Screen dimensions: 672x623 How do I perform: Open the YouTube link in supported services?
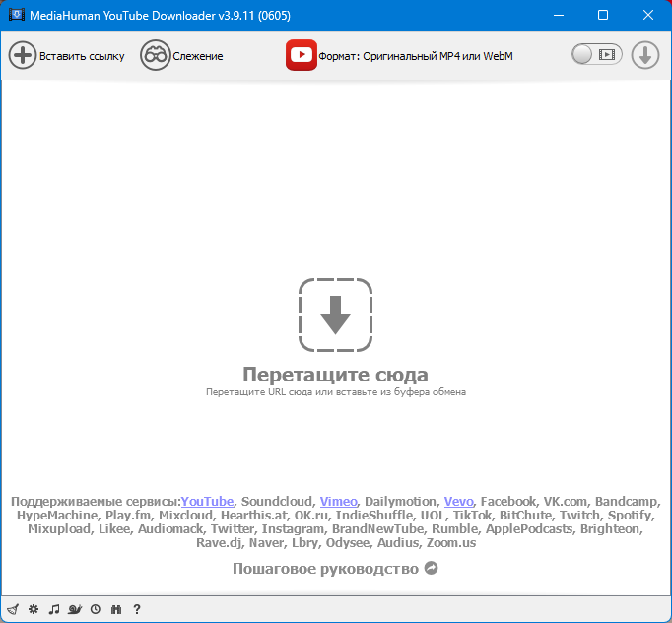[x=208, y=501]
